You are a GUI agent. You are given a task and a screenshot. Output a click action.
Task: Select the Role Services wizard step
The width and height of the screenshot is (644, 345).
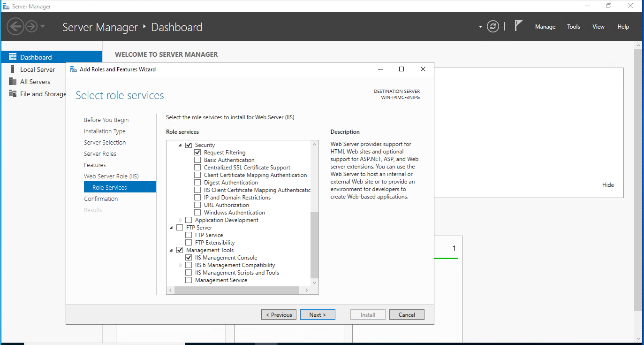pyautogui.click(x=120, y=187)
